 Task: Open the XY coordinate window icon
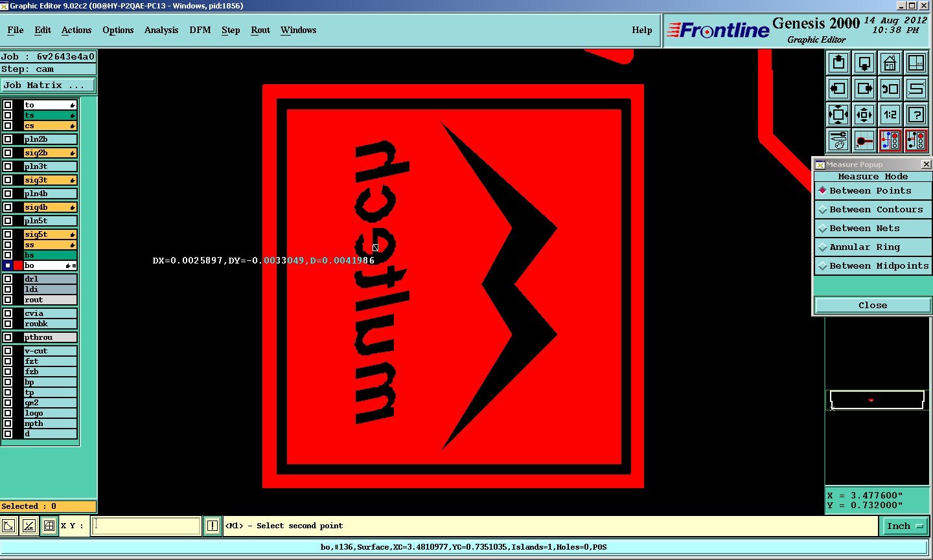pyautogui.click(x=916, y=63)
